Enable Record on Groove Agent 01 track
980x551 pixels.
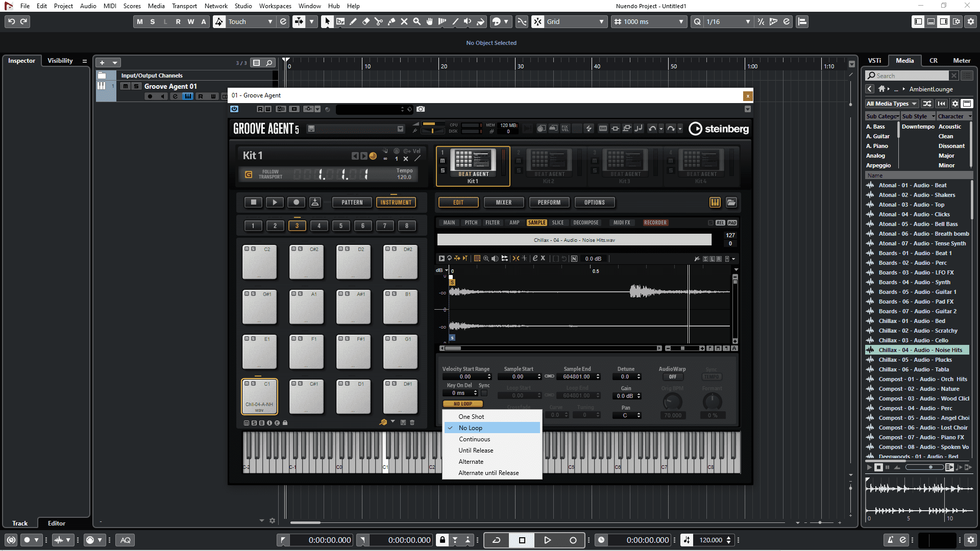(x=150, y=96)
